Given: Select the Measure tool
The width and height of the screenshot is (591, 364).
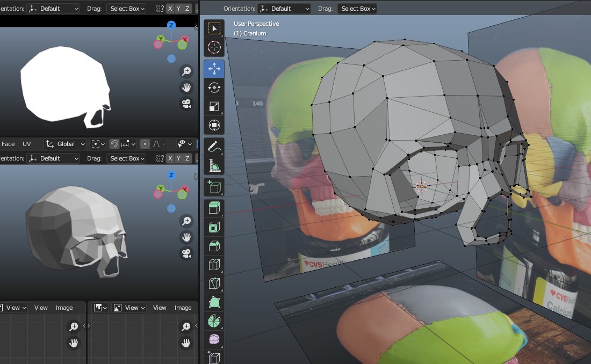Looking at the screenshot, I should pyautogui.click(x=214, y=164).
